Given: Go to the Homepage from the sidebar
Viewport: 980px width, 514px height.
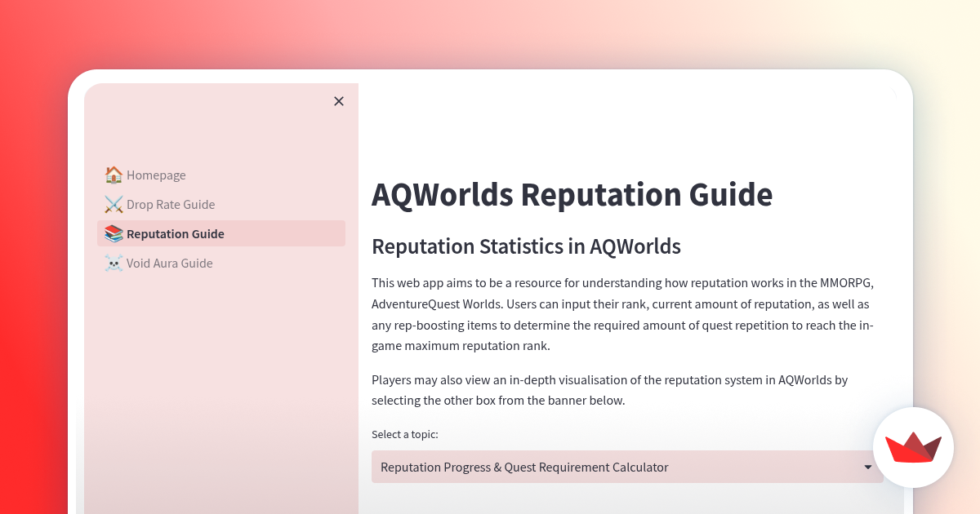Looking at the screenshot, I should tap(156, 175).
